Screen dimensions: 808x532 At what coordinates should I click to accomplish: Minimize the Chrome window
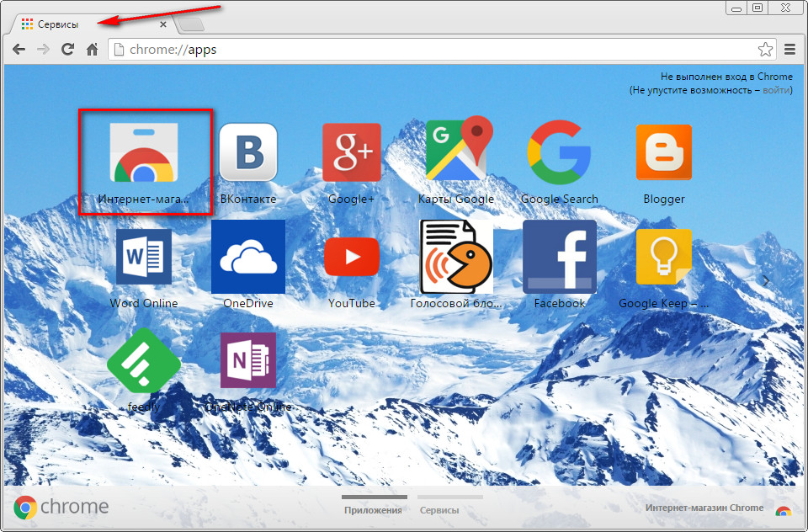(x=736, y=8)
